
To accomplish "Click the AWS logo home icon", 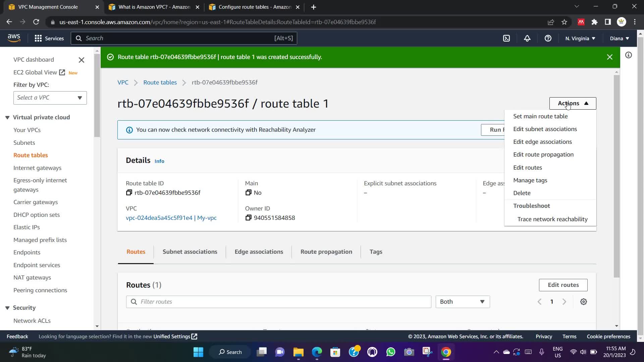I will pos(14,38).
